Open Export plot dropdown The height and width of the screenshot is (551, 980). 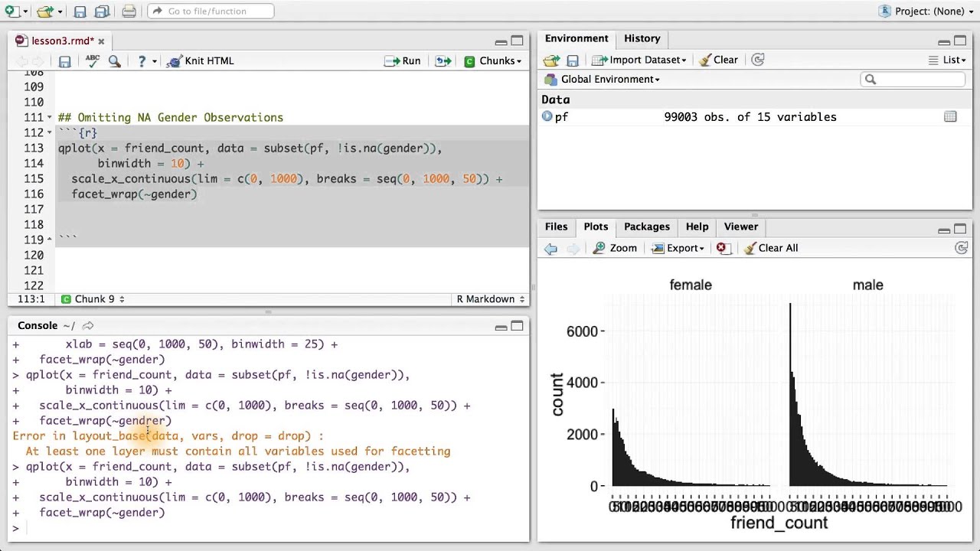(x=678, y=248)
